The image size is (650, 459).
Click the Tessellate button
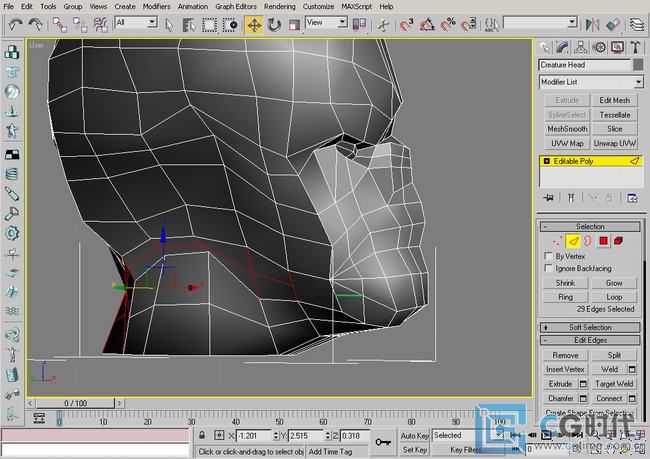click(x=614, y=115)
